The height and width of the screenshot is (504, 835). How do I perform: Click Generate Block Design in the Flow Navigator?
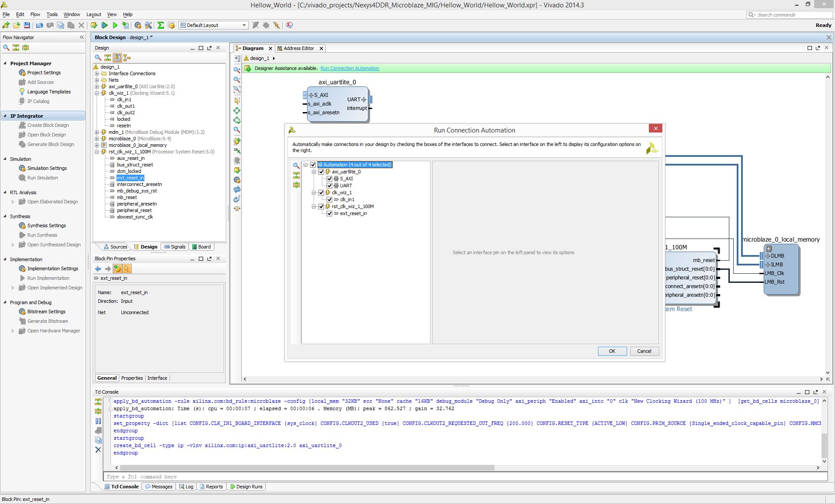click(x=50, y=144)
